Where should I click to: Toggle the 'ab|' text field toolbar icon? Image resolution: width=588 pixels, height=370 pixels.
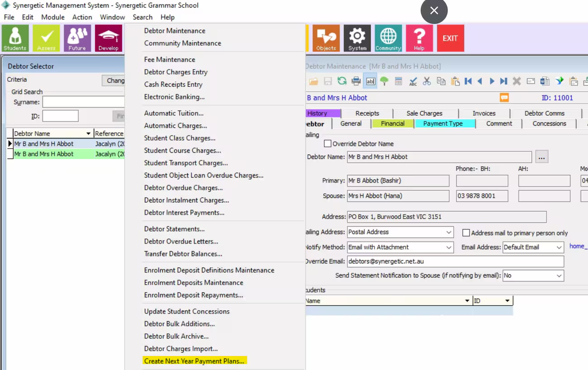coord(370,81)
